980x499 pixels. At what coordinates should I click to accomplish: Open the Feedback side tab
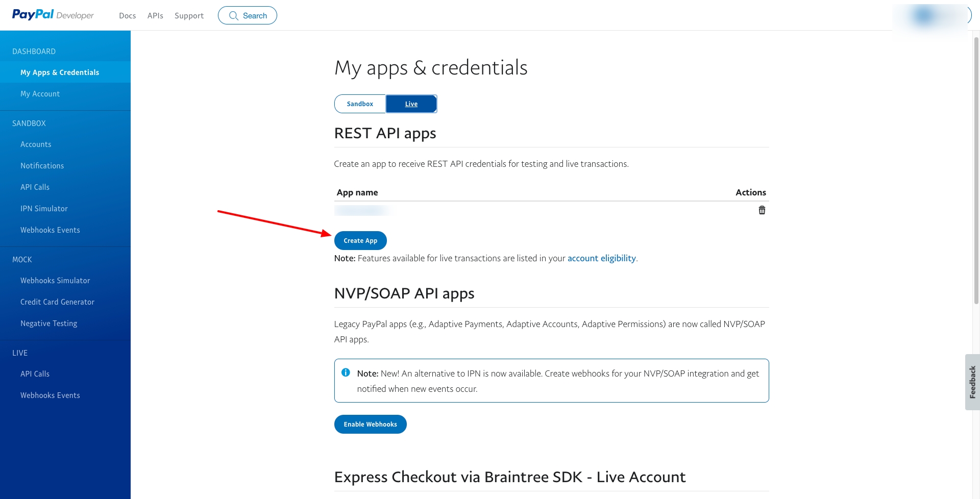pyautogui.click(x=972, y=382)
